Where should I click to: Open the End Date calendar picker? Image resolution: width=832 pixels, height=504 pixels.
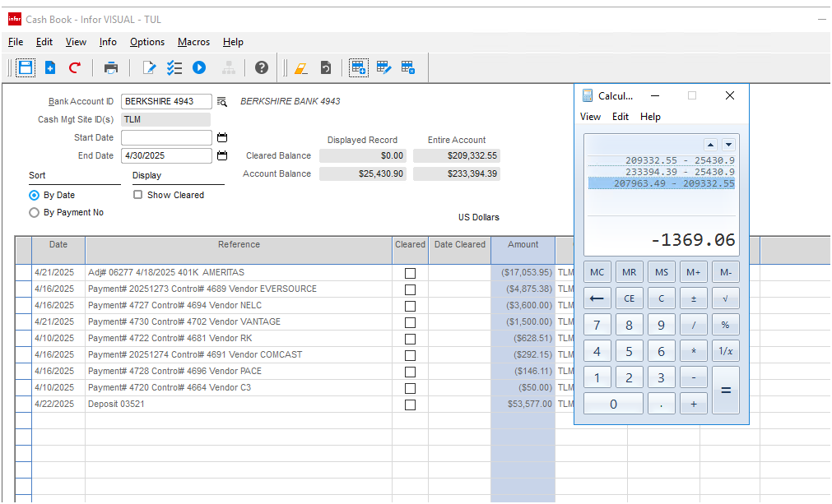click(x=221, y=155)
